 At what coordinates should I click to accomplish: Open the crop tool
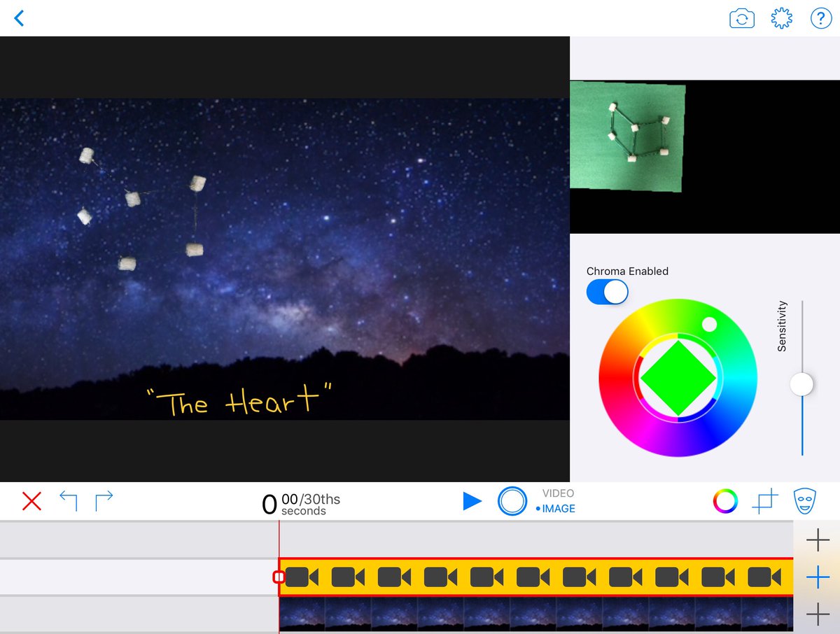(766, 500)
